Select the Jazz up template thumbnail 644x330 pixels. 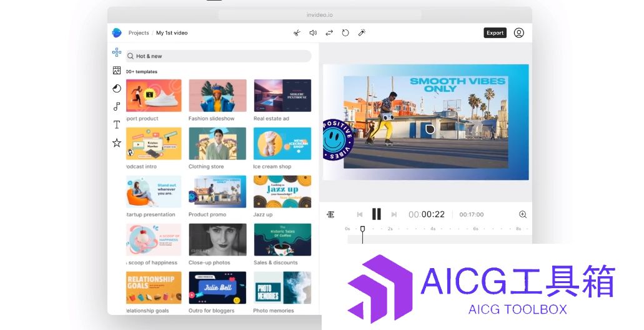[282, 191]
